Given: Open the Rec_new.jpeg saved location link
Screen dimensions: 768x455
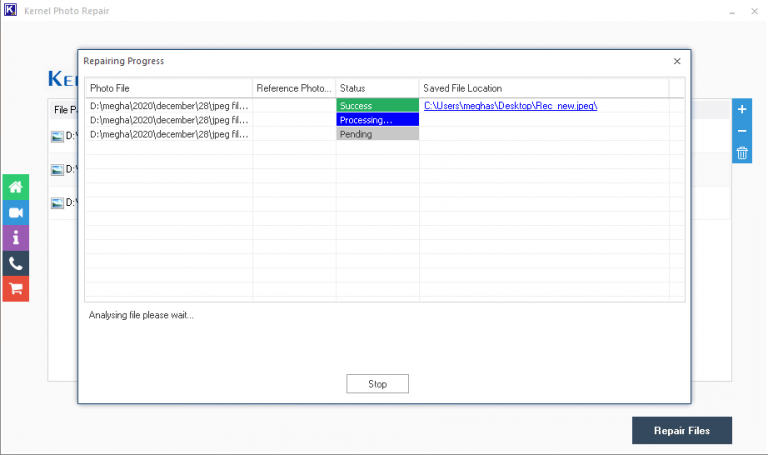Looking at the screenshot, I should [510, 105].
